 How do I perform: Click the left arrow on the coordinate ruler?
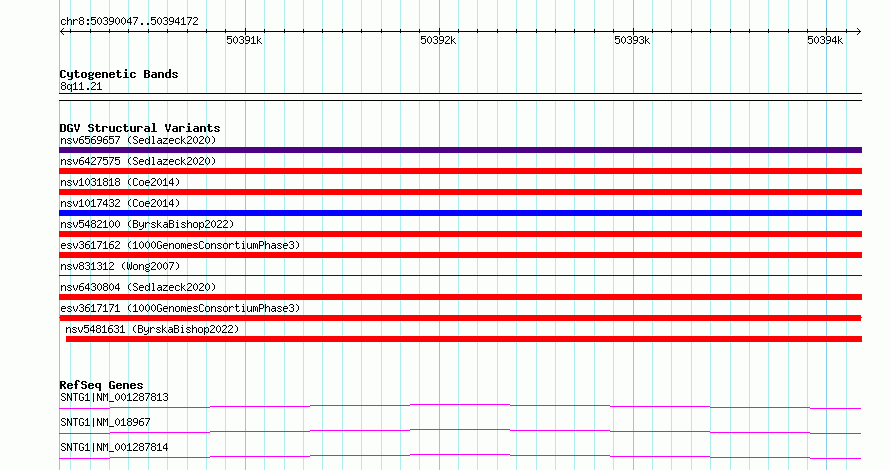[x=62, y=32]
